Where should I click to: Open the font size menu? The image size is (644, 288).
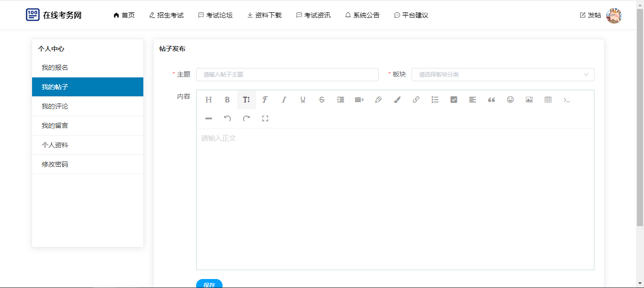pos(246,100)
